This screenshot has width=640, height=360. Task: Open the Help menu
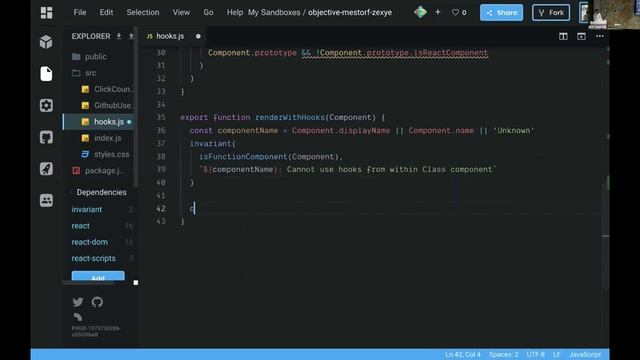pyautogui.click(x=235, y=12)
